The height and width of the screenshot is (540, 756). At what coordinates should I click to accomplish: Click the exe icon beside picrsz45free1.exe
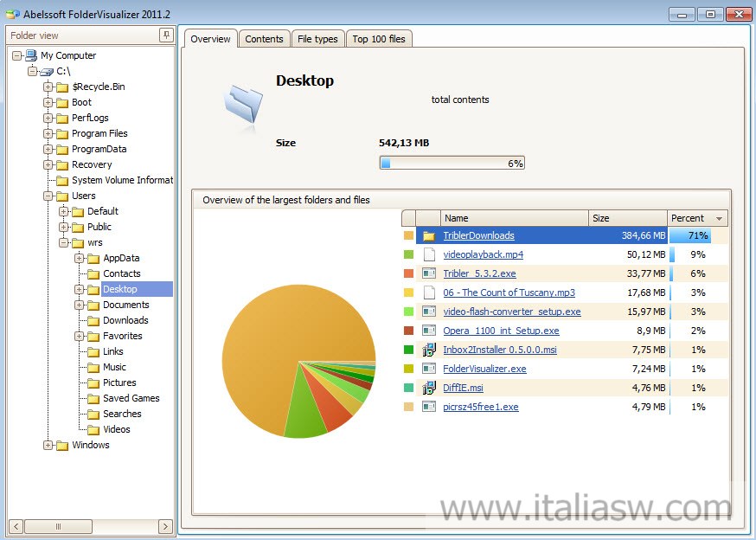click(429, 407)
